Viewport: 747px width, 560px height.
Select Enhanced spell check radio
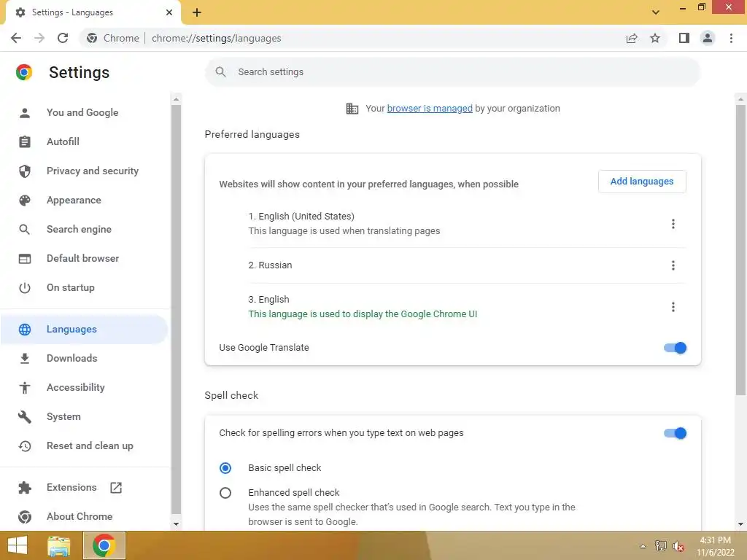point(225,492)
